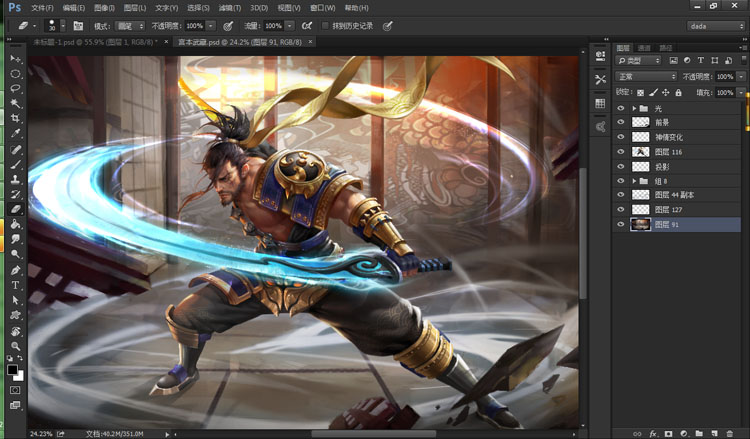The image size is (750, 439).
Task: Select the Rotate View hand tool
Action: [15, 331]
